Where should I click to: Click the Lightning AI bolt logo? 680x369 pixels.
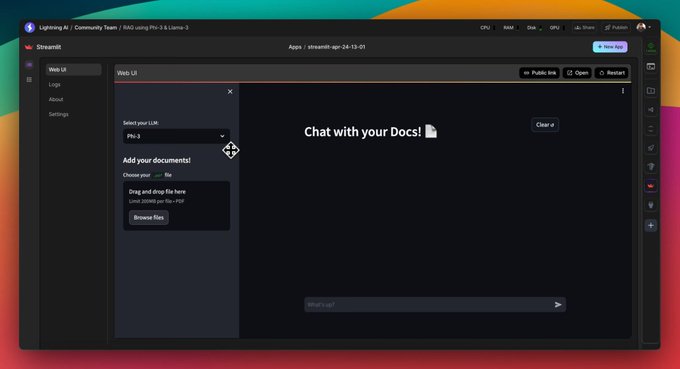click(29, 27)
